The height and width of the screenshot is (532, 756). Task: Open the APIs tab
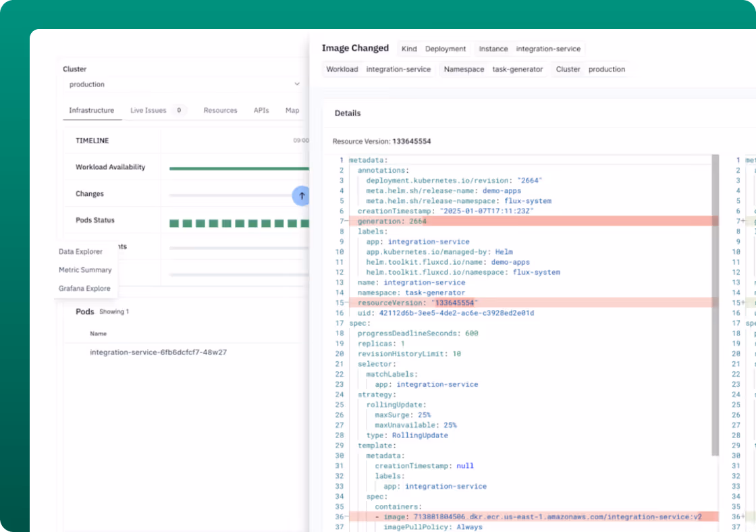[x=261, y=111]
